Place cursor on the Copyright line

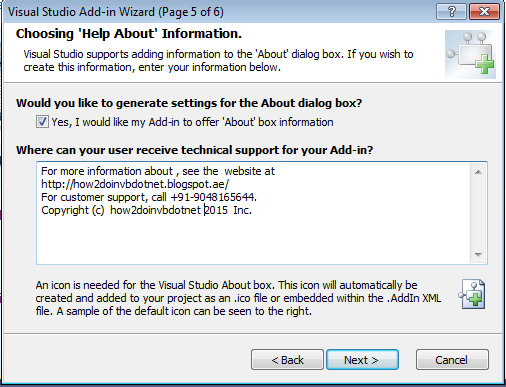[146, 210]
